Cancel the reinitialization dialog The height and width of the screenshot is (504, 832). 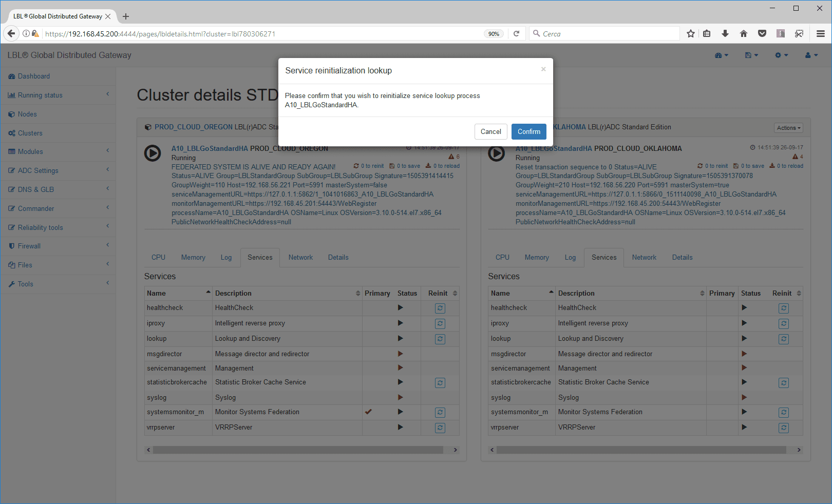490,132
